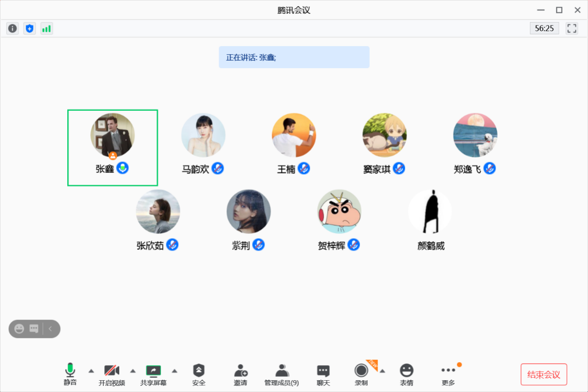
Task: Expand the microphone options arrow
Action: pos(91,370)
